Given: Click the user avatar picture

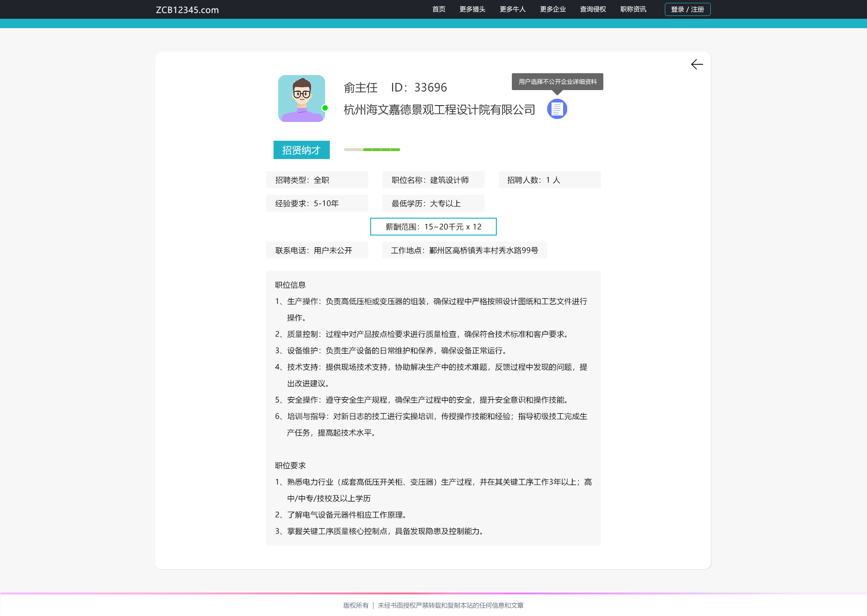Looking at the screenshot, I should click(x=301, y=99).
